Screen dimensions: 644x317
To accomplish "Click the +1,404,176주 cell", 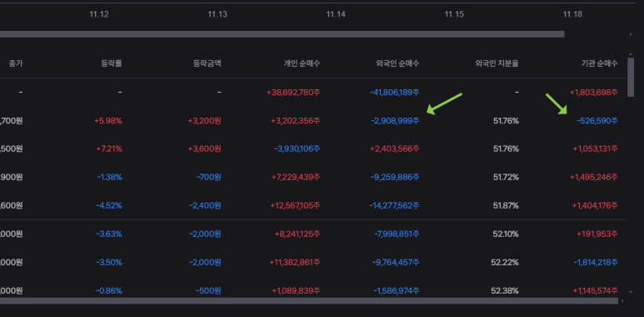I will 594,205.
